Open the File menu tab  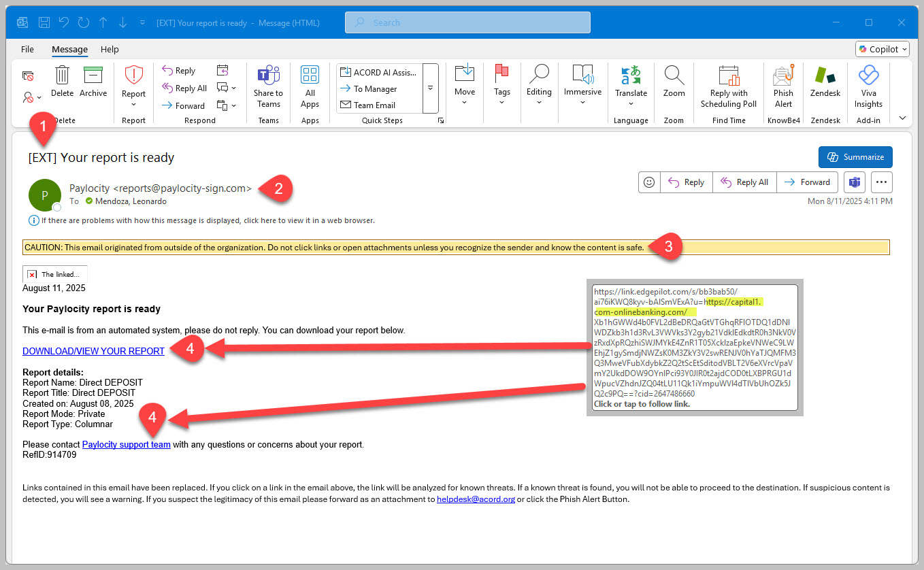(x=27, y=49)
